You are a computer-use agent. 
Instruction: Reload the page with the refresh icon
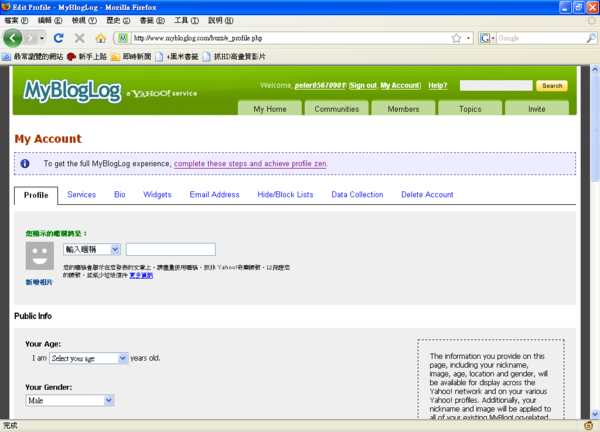click(x=58, y=38)
